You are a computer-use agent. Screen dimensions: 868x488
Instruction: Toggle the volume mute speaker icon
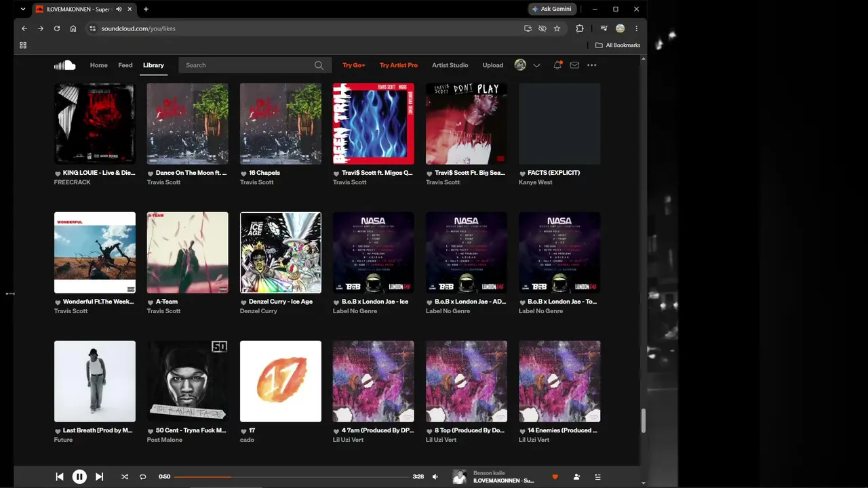435,476
